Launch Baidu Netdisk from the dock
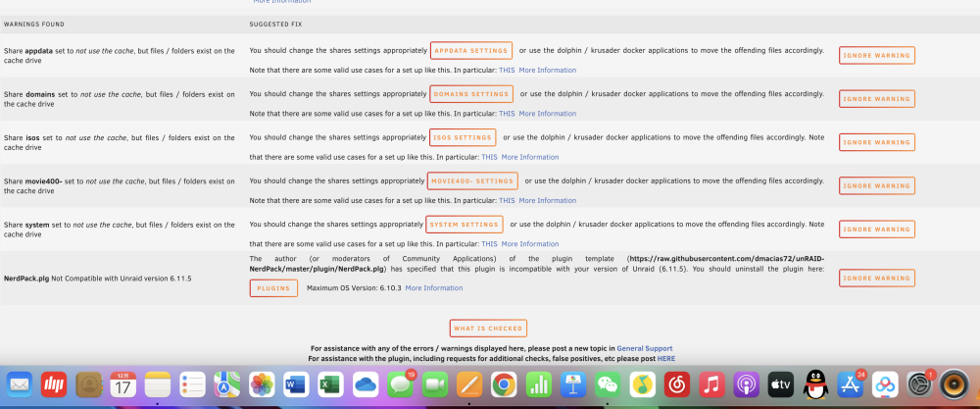Screen dimensions: 980x409 click(885, 384)
